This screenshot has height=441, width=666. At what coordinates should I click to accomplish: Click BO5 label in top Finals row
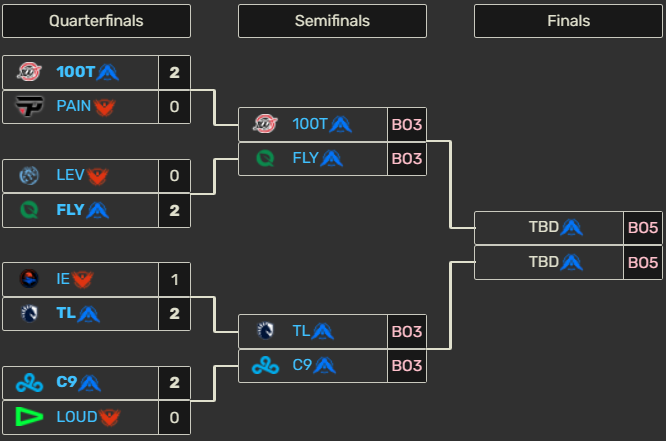[642, 228]
